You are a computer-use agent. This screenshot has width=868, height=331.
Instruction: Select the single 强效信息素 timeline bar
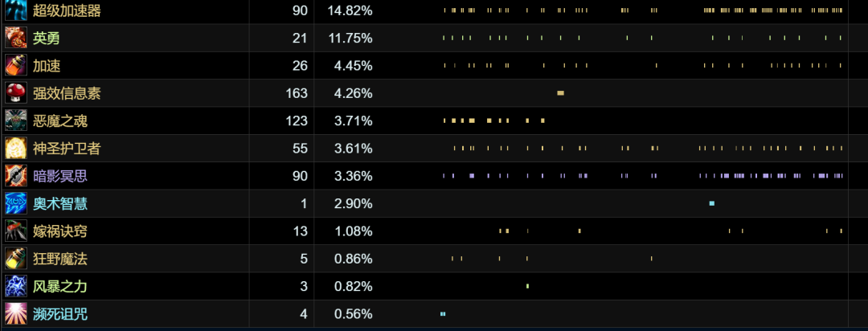coord(560,93)
